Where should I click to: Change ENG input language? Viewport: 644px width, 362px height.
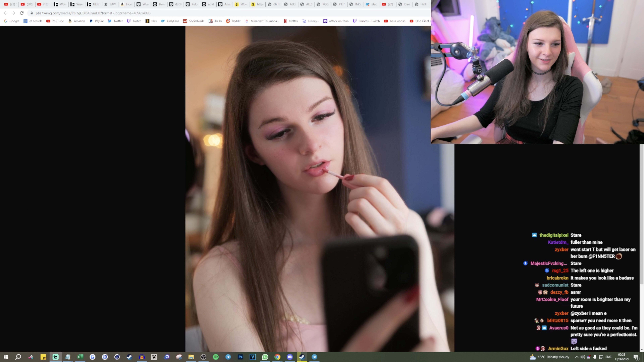pos(608,357)
